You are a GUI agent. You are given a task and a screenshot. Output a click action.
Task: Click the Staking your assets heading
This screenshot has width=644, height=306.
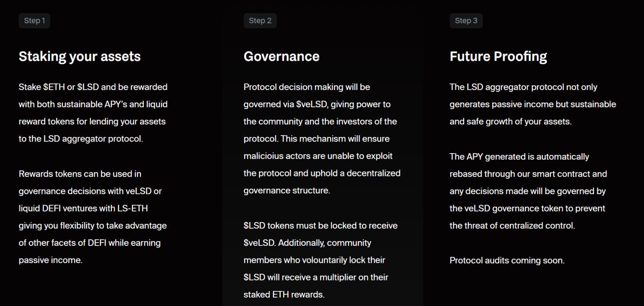(x=80, y=56)
